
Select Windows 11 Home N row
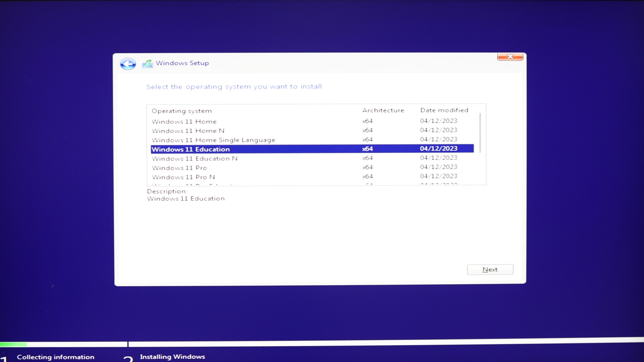312,130
